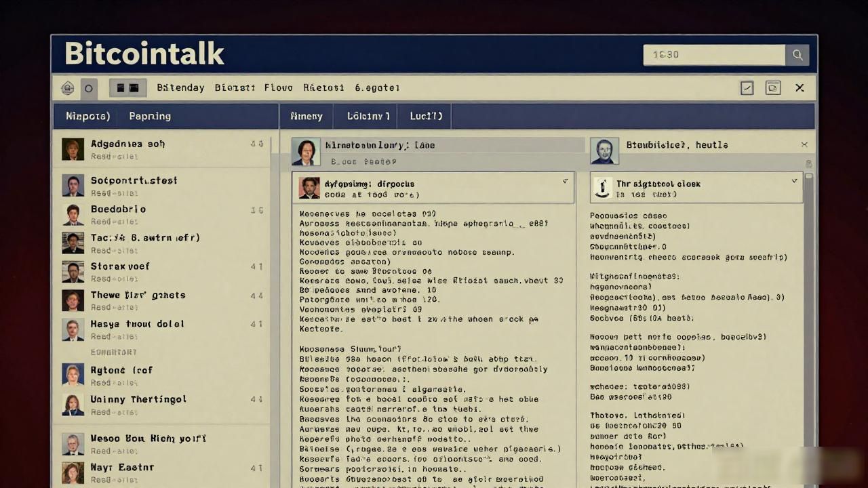Open the avatar next to "Adgednies soh"
This screenshot has width=868, height=488.
[x=73, y=149]
